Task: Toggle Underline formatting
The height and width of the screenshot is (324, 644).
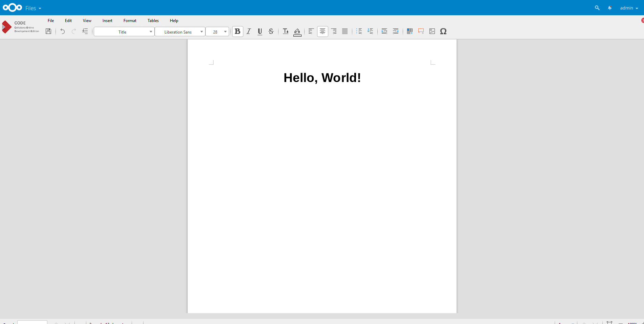Action: click(260, 31)
